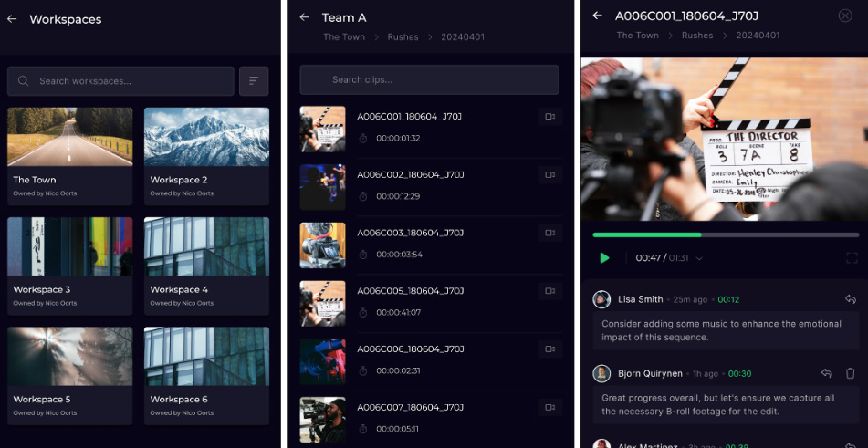Viewport: 868px width, 448px height.
Task: Click The Town breadcrumb under Team A
Action: [344, 37]
